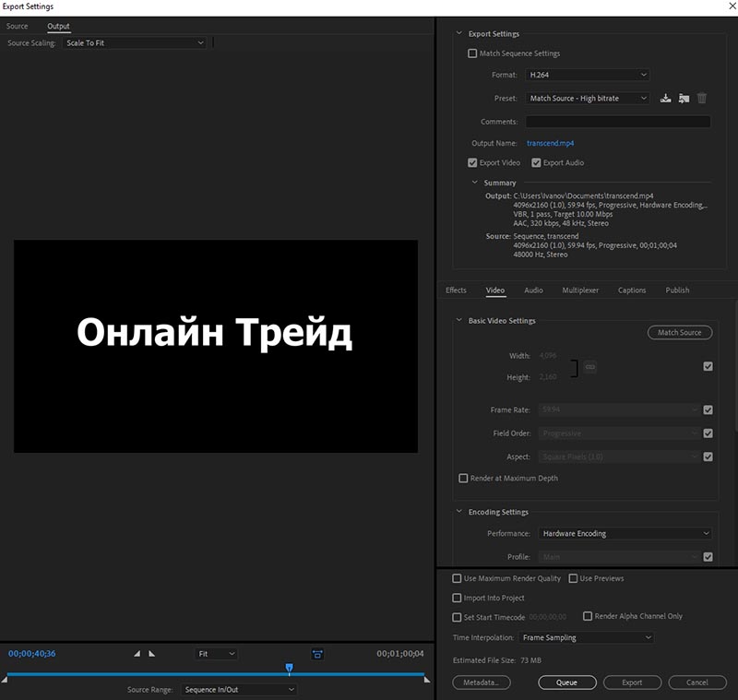The height and width of the screenshot is (700, 738).
Task: Click the Cancel button
Action: (697, 682)
